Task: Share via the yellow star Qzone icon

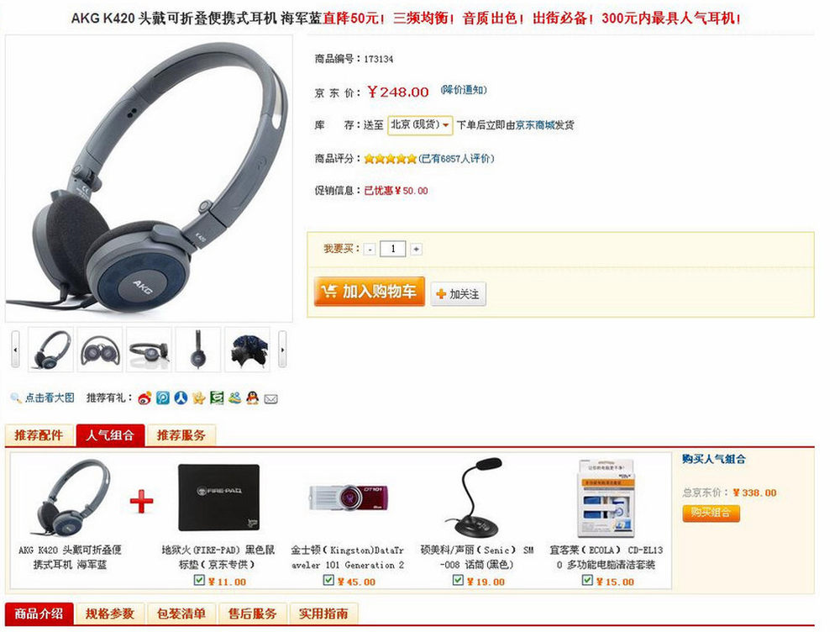Action: (x=199, y=398)
